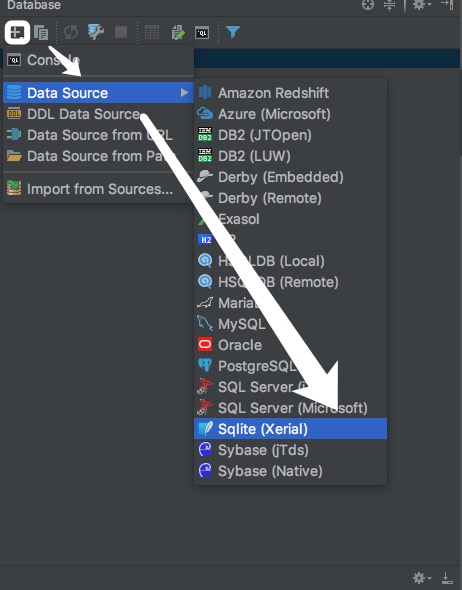
Task: Pick Derby (Remote) driver
Action: click(290, 198)
